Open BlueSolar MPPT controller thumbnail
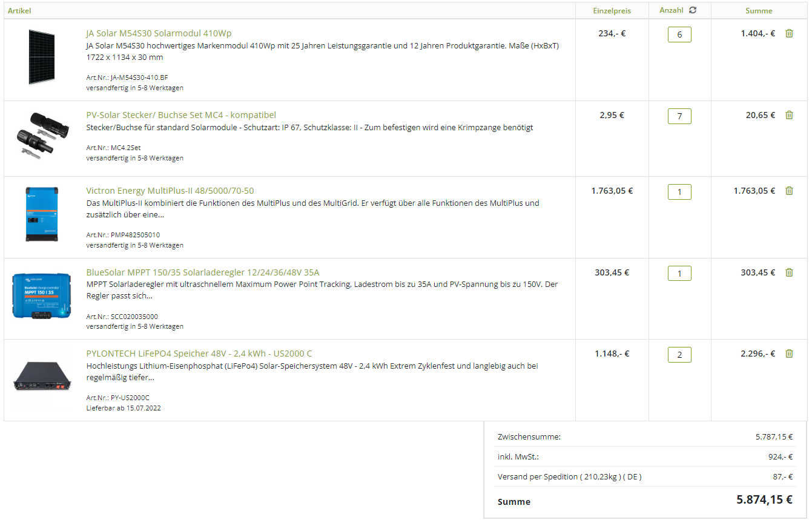Screen dimensions: 812x520 pyautogui.click(x=42, y=296)
